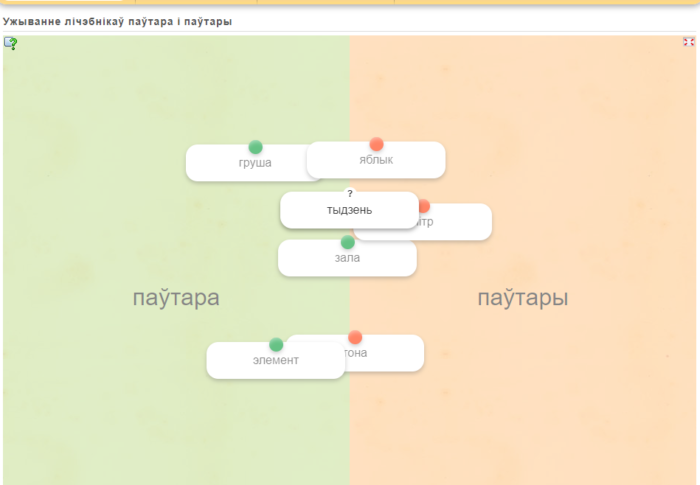Select the зала word card
700x485 pixels.
tap(347, 258)
